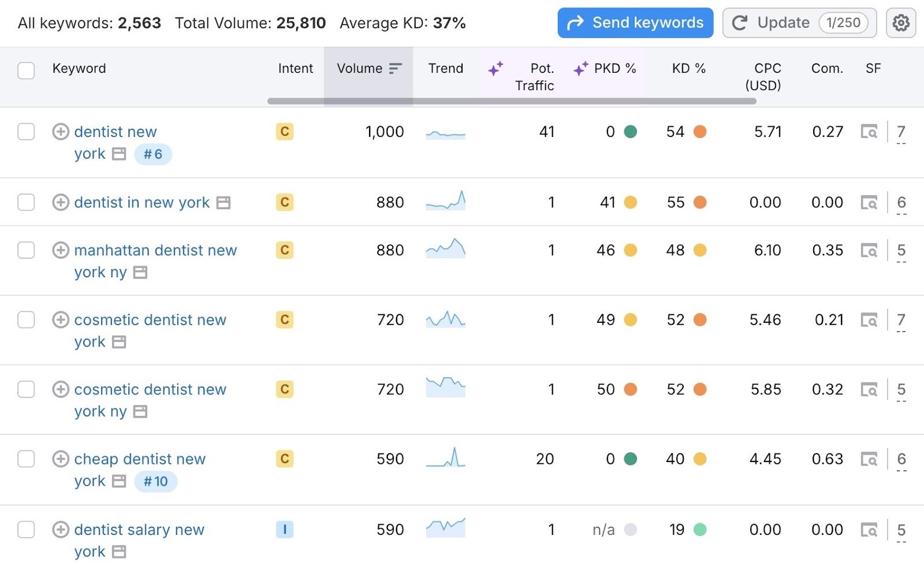Click the #6 position badge

[153, 154]
